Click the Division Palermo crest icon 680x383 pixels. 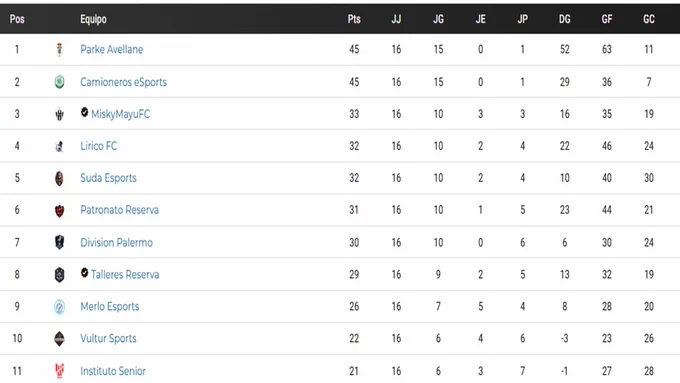tap(59, 242)
